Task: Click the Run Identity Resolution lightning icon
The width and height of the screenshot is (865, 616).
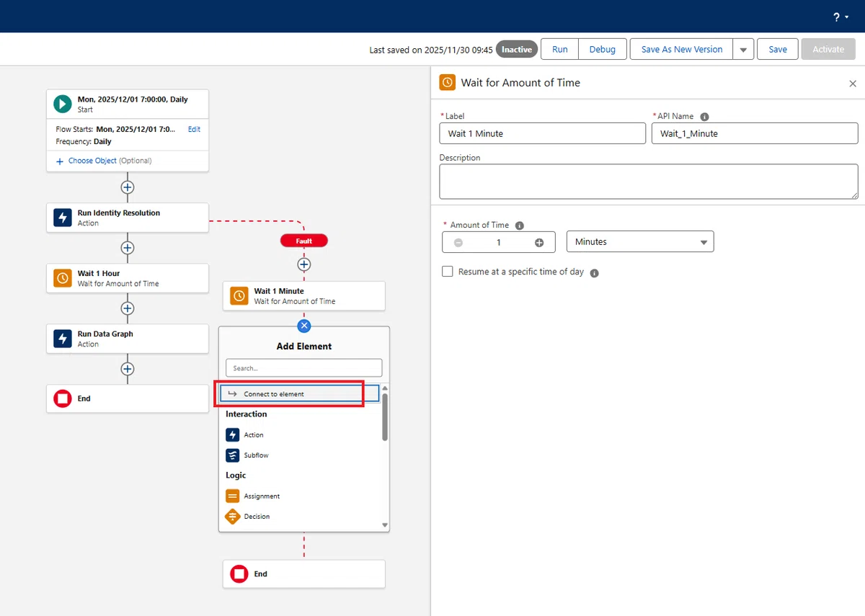Action: pos(63,218)
